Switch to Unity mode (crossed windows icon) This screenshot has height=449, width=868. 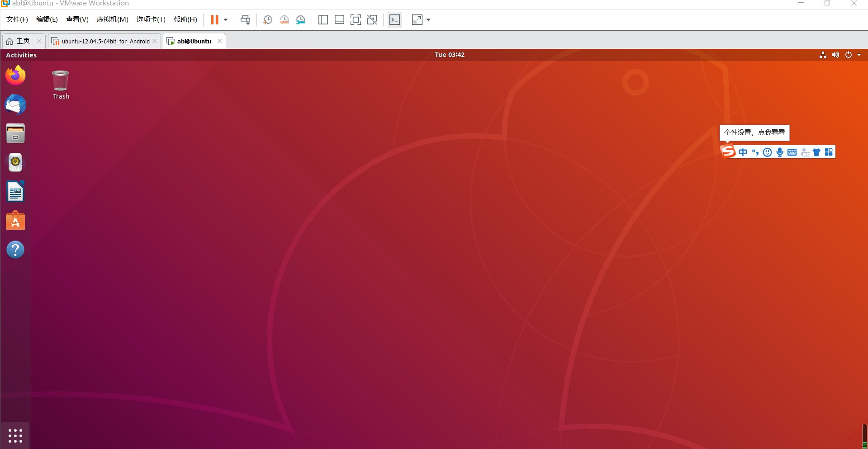point(372,19)
